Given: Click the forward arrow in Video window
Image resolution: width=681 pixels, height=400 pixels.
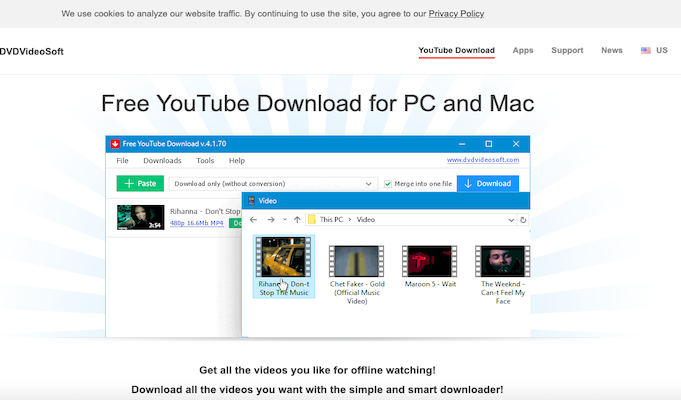Looking at the screenshot, I should click(x=271, y=220).
